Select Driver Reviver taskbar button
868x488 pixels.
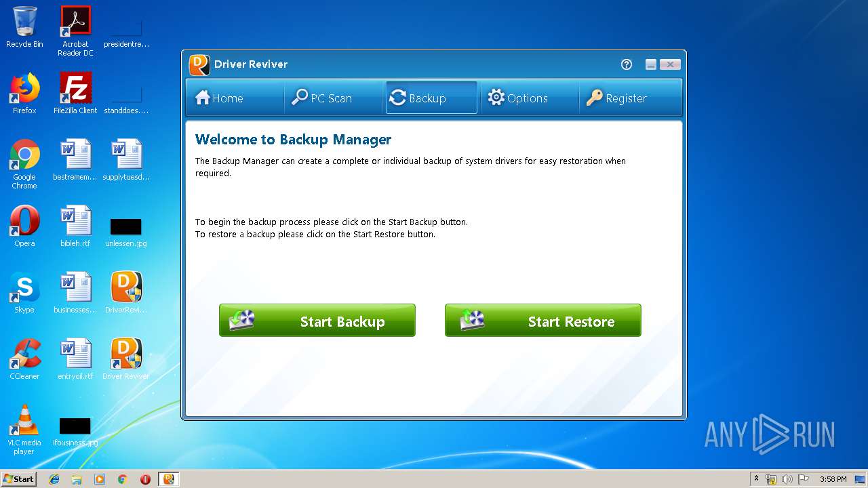(x=168, y=479)
